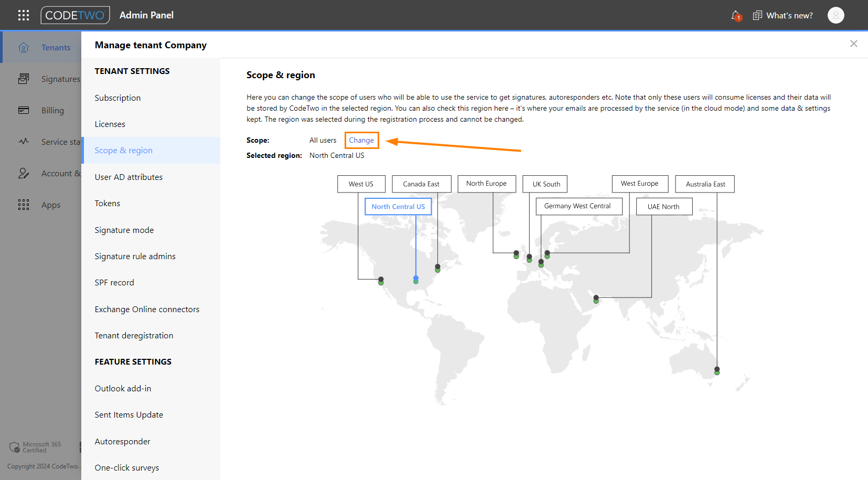Open SPF record settings

point(151,282)
